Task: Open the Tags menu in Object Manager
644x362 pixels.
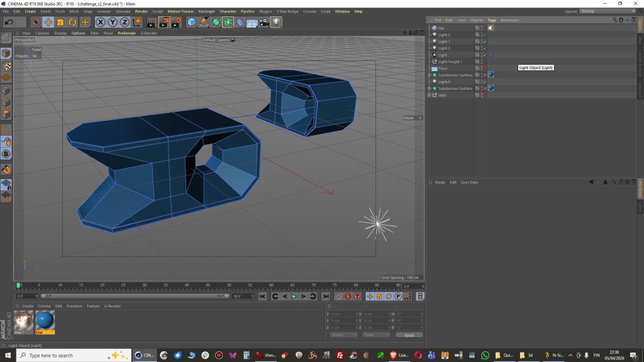Action: (x=493, y=20)
